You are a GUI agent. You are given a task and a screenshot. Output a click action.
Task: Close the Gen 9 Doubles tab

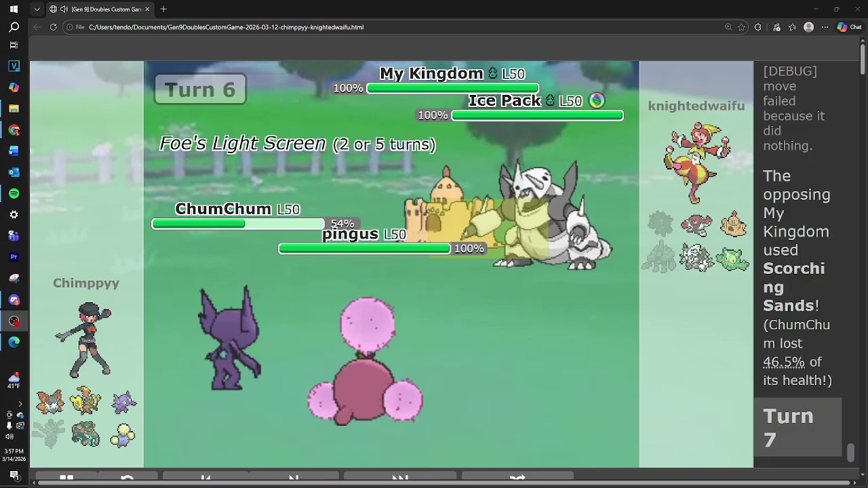click(x=147, y=9)
